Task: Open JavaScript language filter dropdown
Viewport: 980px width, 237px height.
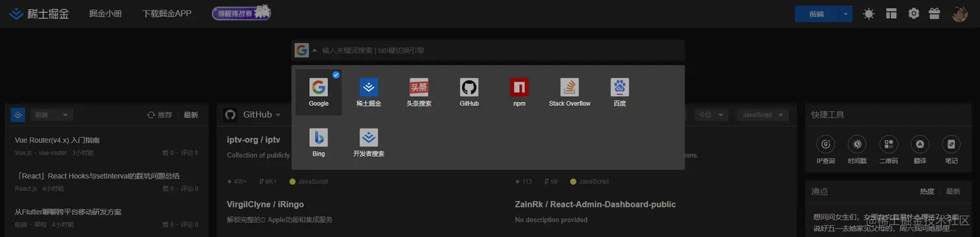Action: pos(762,115)
